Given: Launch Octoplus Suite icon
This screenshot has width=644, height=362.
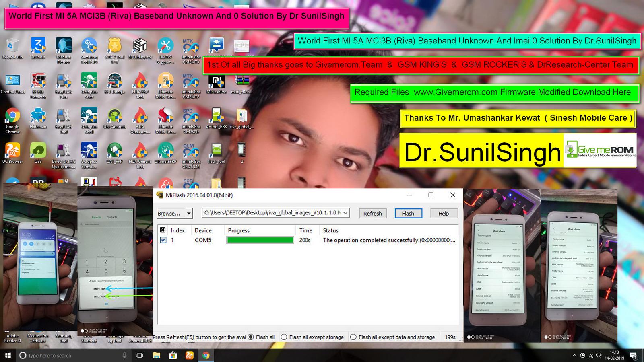Looking at the screenshot, I should click(x=89, y=86).
